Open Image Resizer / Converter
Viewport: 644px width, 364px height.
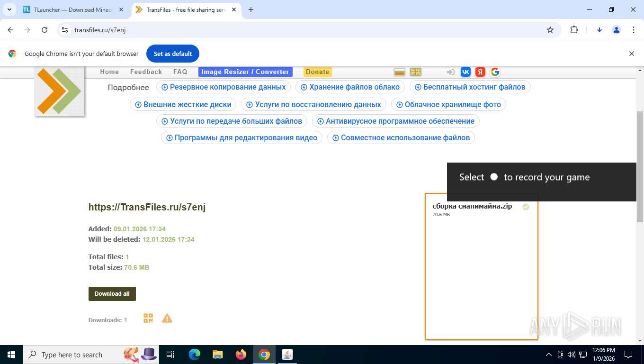pyautogui.click(x=245, y=72)
